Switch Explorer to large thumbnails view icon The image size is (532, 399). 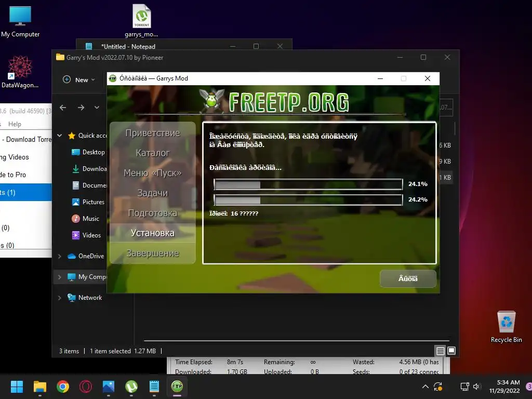[451, 351]
